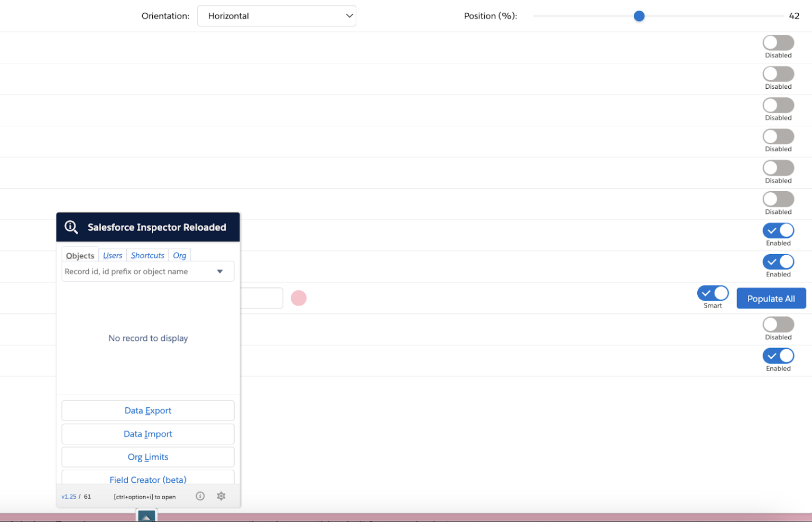Switch to the Org tab
The image size is (812, 522).
(180, 255)
